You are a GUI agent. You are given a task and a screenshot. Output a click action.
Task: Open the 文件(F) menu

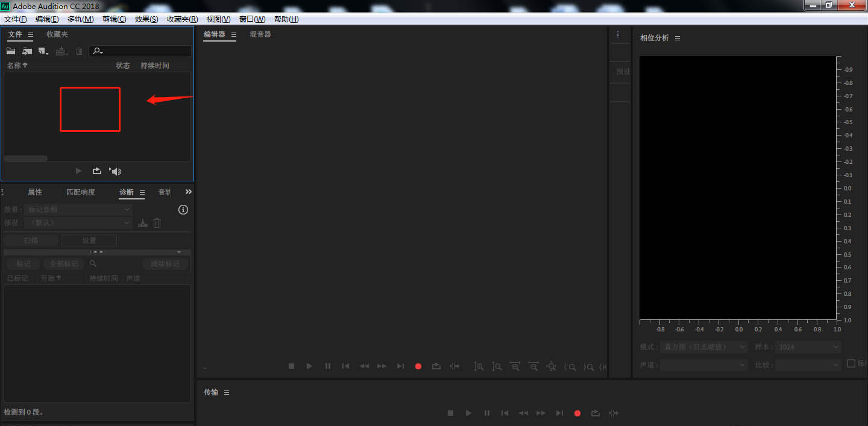point(16,19)
